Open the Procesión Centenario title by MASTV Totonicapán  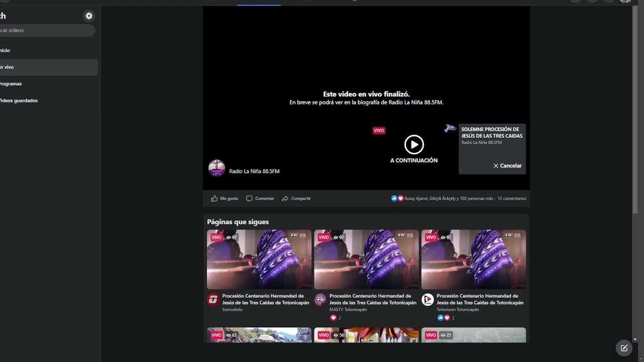point(373,299)
